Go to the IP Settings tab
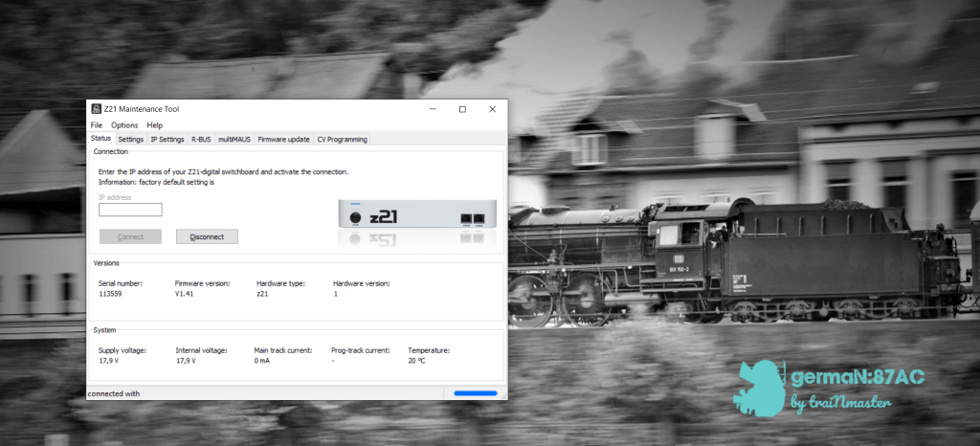 (167, 140)
